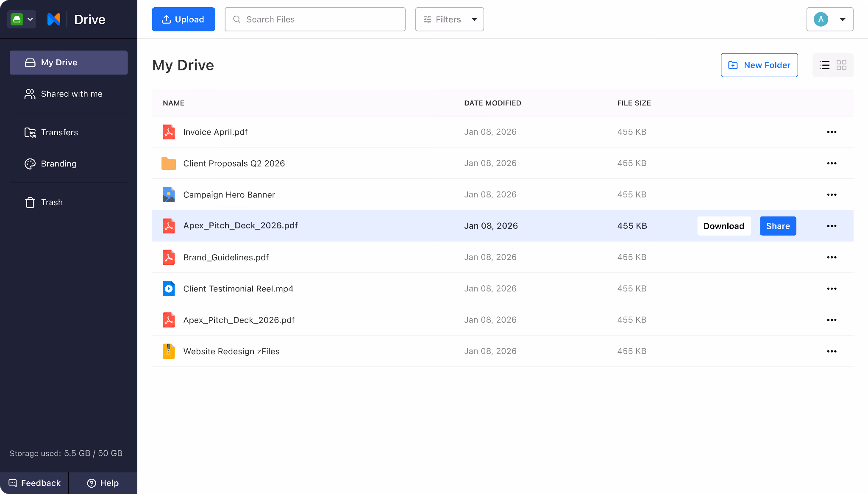Share the highlighted Apex_Pitch_Deck_2026.pdf
The image size is (868, 494).
(x=778, y=226)
